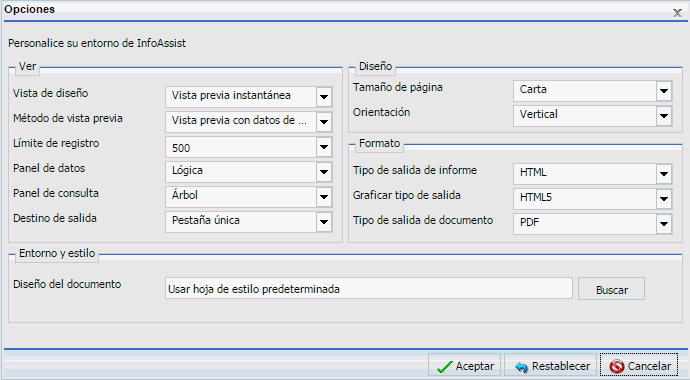Click the 'Formato' group heading
This screenshot has height=380, width=690.
(379, 143)
